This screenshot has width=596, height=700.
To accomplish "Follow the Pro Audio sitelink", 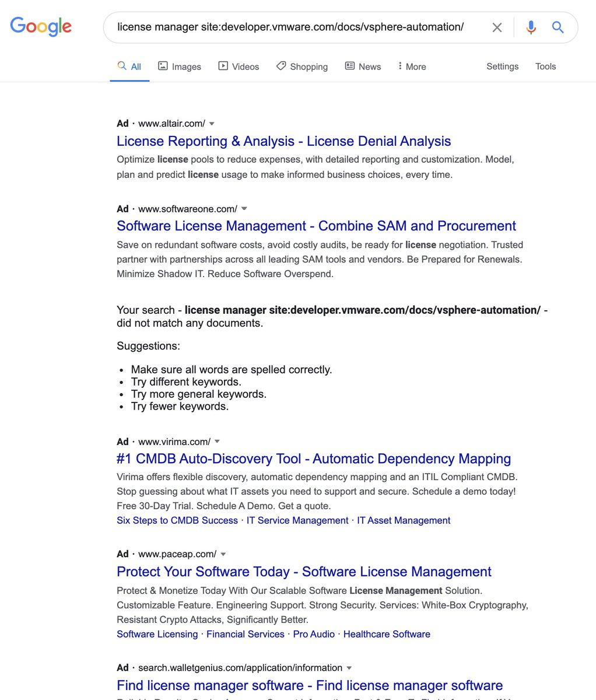I will (314, 634).
